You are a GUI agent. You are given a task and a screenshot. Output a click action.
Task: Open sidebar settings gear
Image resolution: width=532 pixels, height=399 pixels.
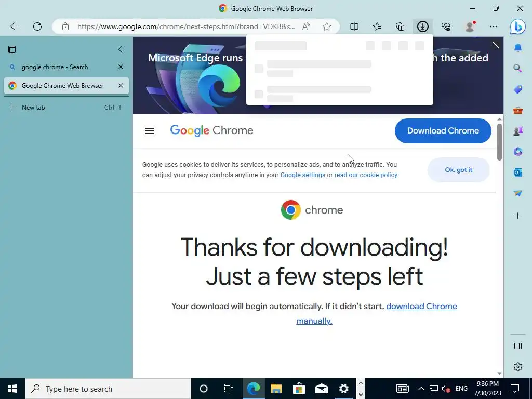(518, 367)
